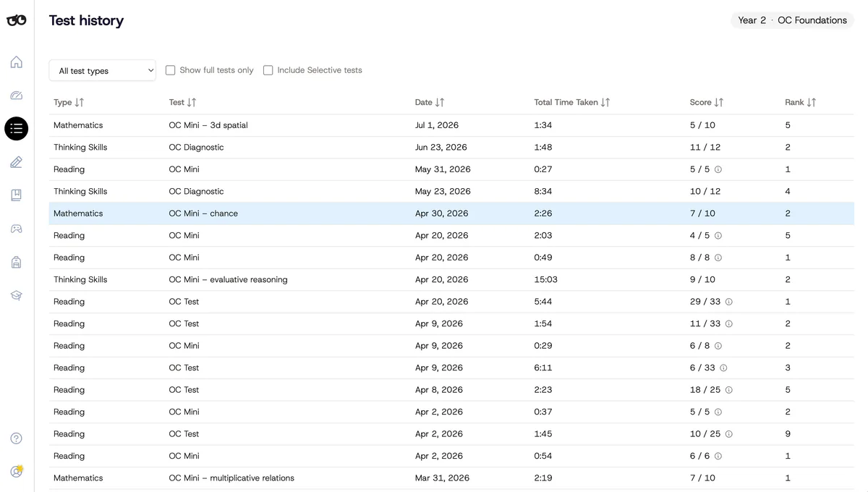
Task: Sort by Test column arrows
Action: pyautogui.click(x=192, y=103)
